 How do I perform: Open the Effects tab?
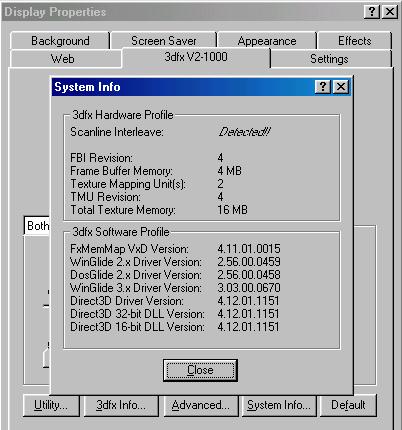click(x=355, y=41)
